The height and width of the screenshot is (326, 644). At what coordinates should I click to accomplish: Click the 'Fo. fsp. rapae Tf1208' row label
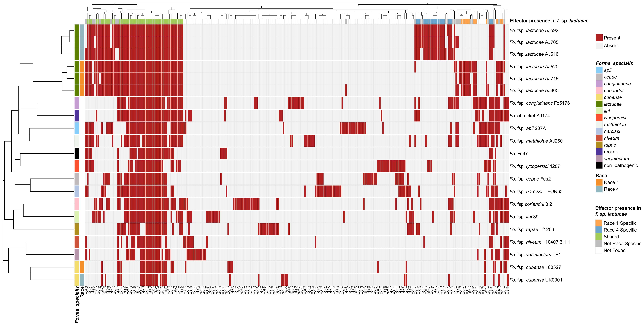click(x=532, y=229)
